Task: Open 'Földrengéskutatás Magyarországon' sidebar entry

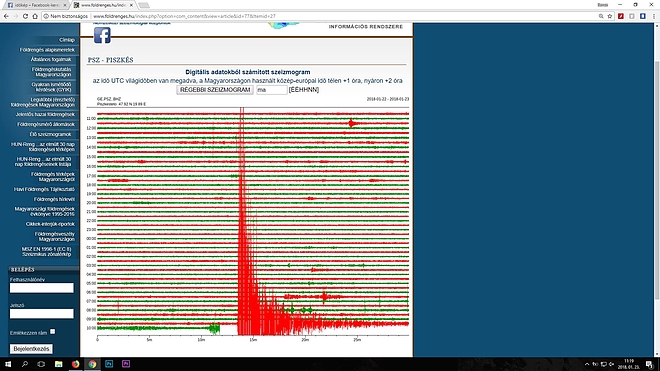Action: coord(52,72)
